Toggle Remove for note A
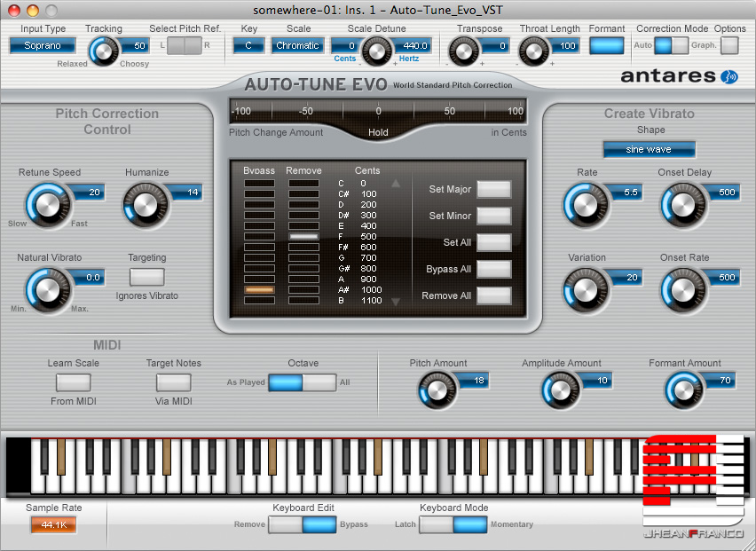Viewport: 756px width, 551px height. [x=303, y=279]
